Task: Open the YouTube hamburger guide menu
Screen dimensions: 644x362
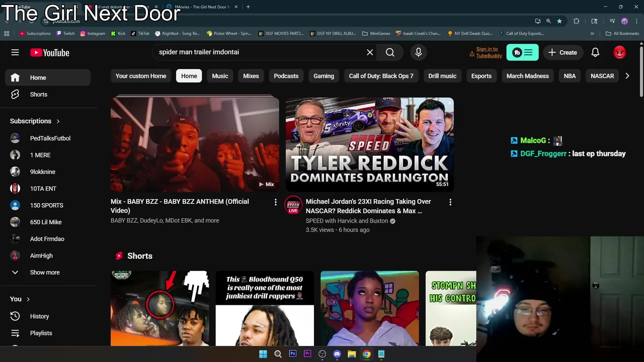Action: (15, 52)
